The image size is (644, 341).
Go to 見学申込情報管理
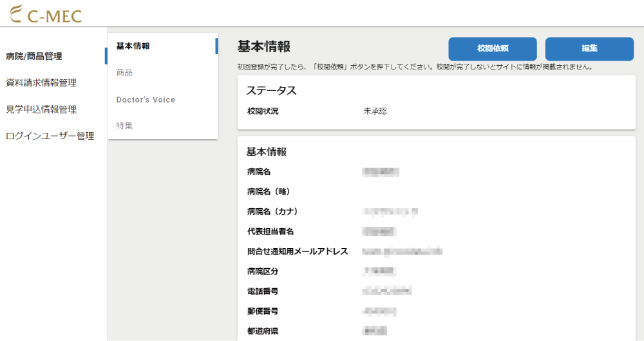pyautogui.click(x=41, y=110)
